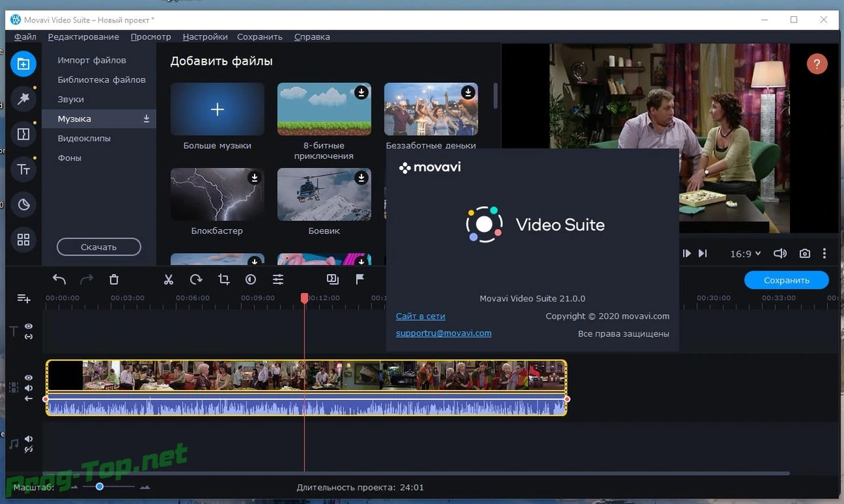Viewport: 844px width, 504px height.
Task: Download the 8-bit adventures music track
Action: click(x=361, y=92)
